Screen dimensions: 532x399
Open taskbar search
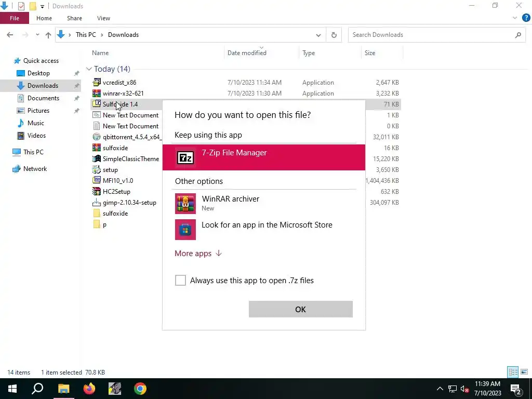[37, 389]
